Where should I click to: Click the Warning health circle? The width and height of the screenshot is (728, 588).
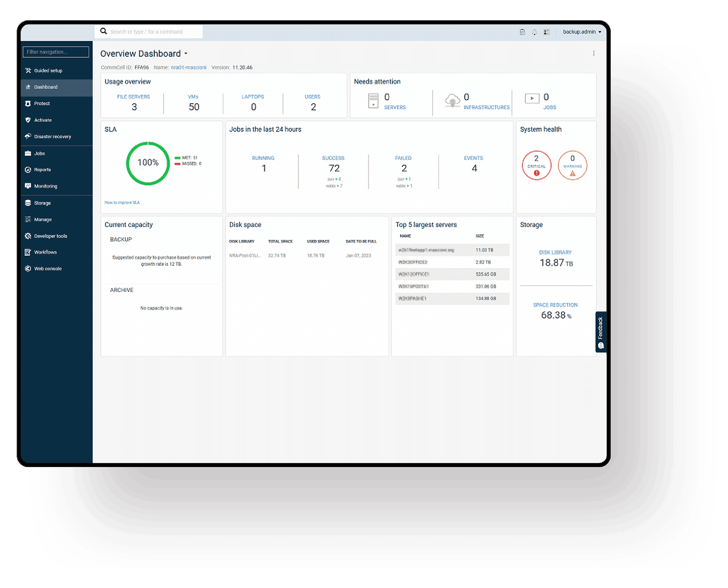(x=572, y=165)
